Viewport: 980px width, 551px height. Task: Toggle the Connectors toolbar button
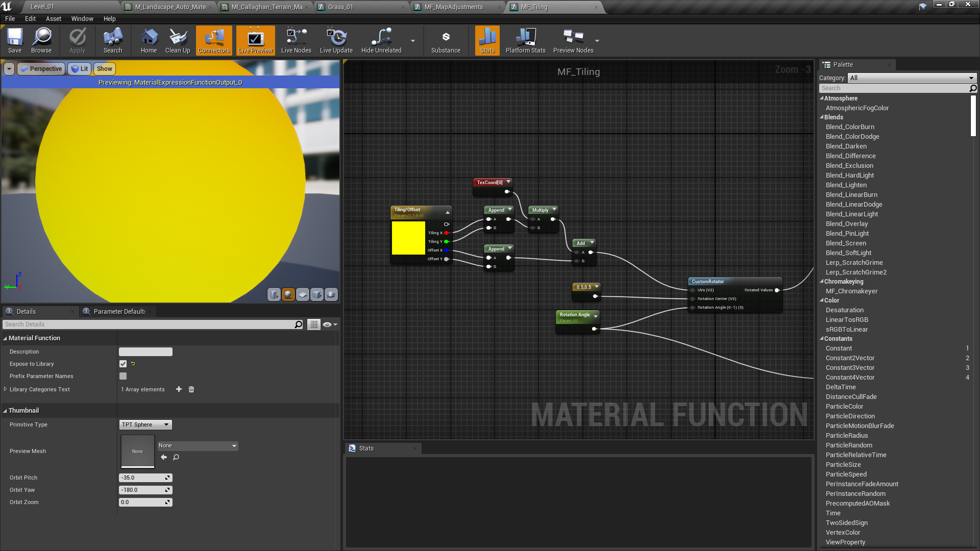214,40
